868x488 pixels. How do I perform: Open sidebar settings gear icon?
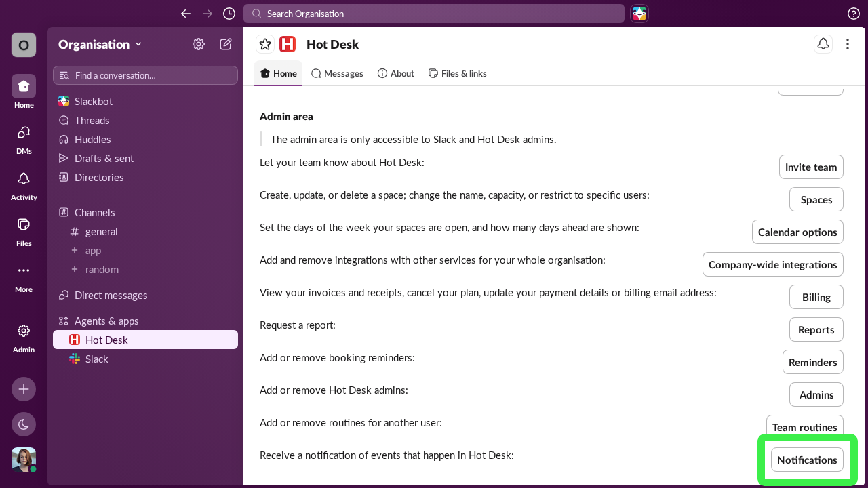coord(199,44)
